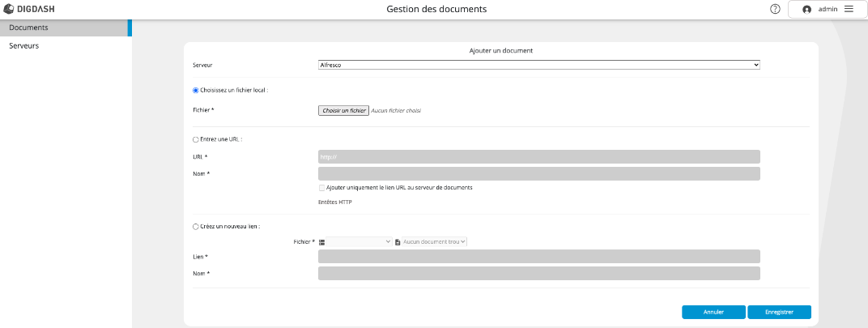Click the Nom field under URL
Viewport: 868px width, 328px height.
[539, 174]
